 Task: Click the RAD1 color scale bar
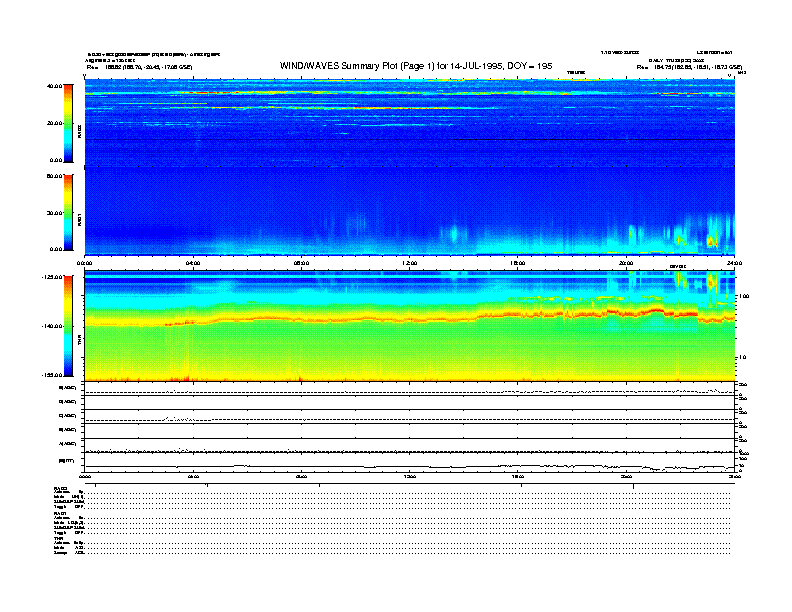pos(68,212)
